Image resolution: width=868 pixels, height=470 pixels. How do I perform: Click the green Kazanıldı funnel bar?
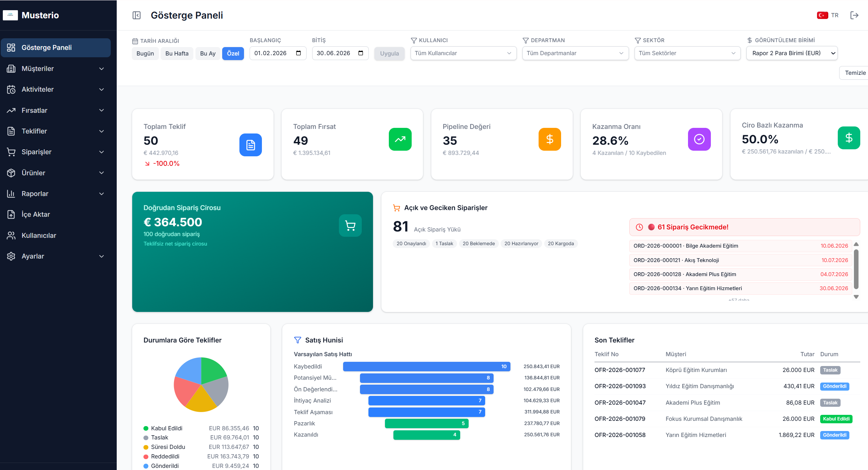coord(426,435)
